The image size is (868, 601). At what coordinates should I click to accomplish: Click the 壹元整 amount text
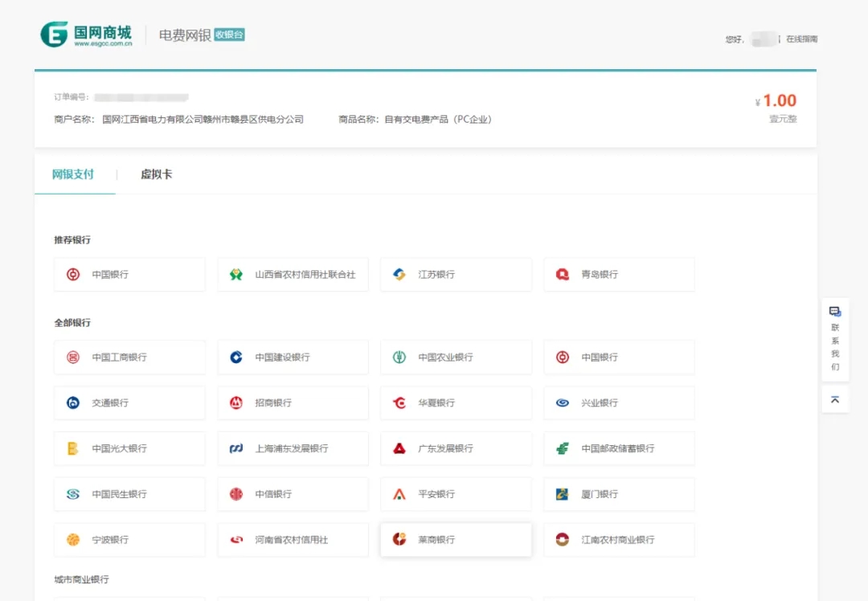coord(783,119)
